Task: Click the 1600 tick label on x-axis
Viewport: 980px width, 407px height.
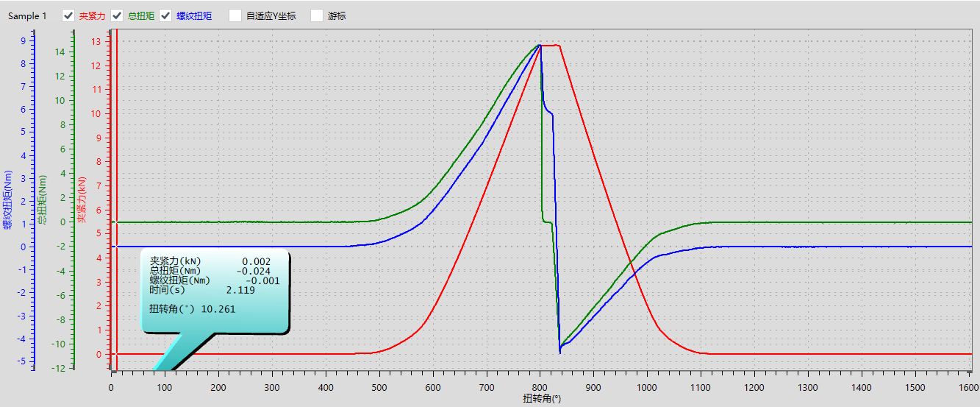Action: pyautogui.click(x=968, y=387)
